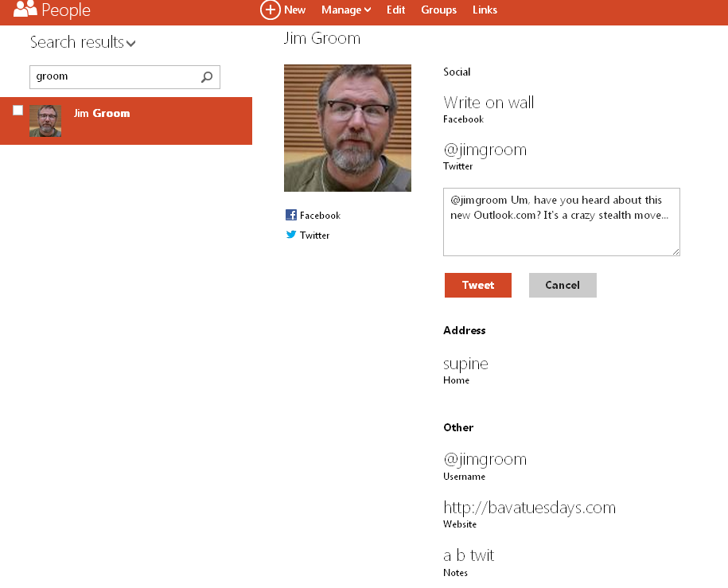728x588 pixels.
Task: Click Jim Groom's large profile photo
Action: tap(348, 128)
